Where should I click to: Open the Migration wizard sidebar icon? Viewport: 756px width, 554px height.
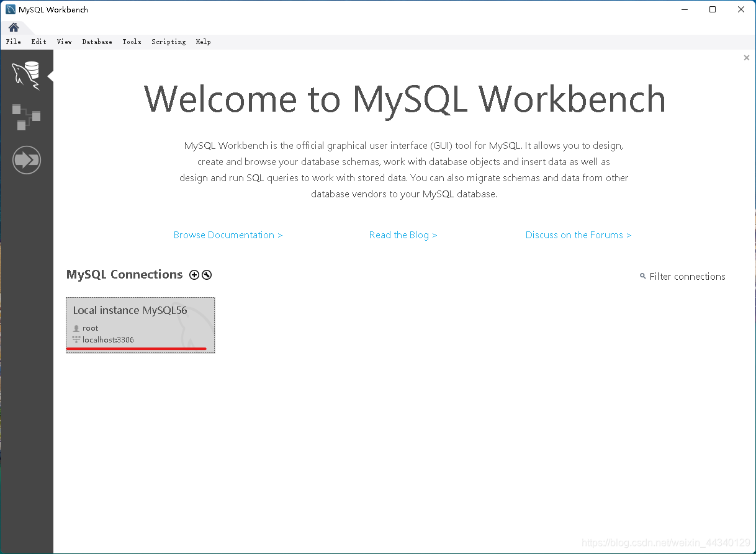click(x=27, y=159)
